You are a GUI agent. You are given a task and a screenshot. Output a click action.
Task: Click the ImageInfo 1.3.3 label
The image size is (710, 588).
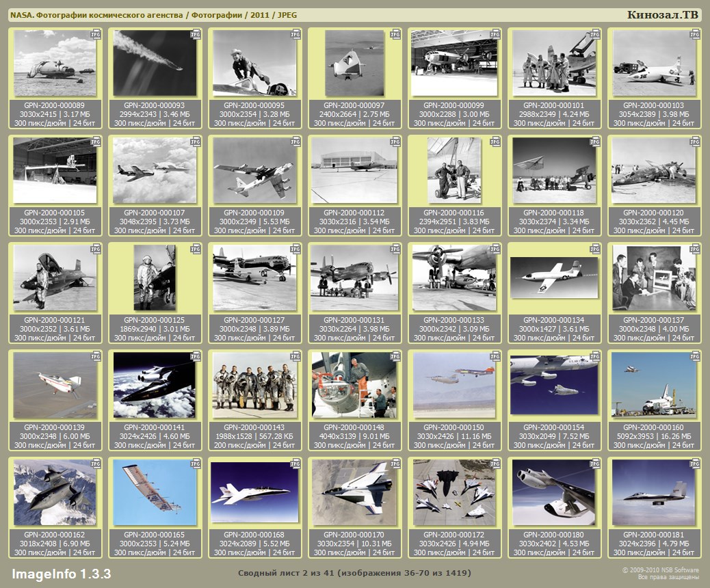62,573
